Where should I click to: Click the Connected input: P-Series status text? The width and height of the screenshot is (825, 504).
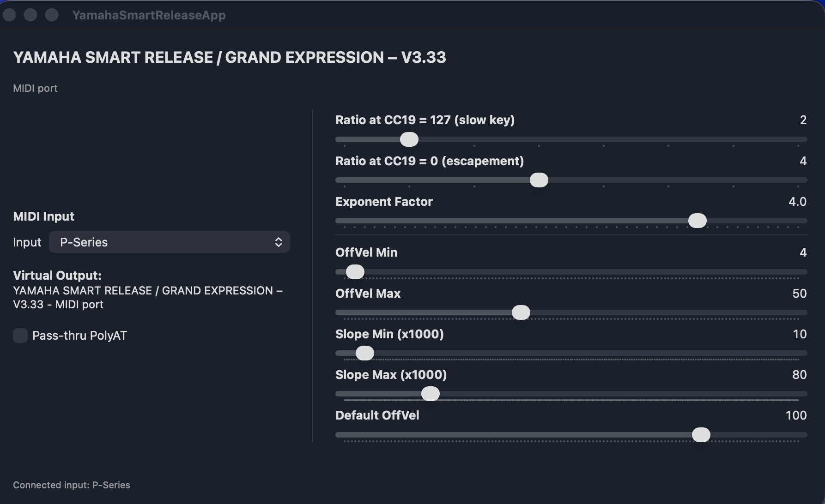pos(72,485)
